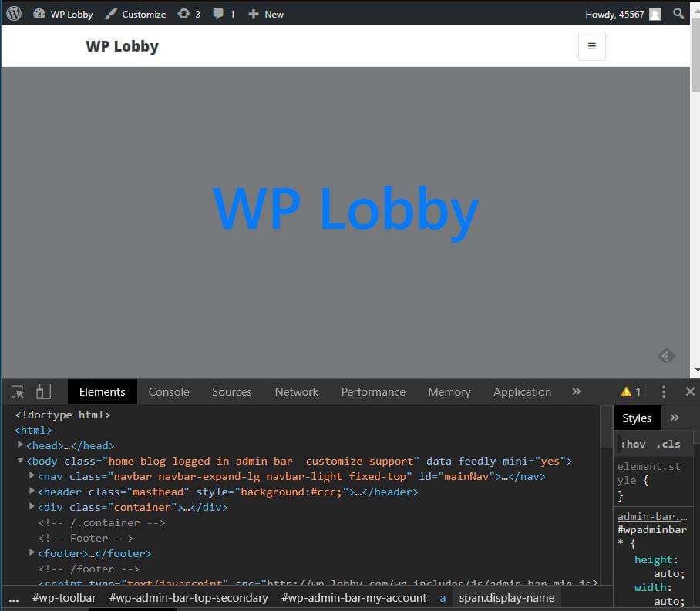Image resolution: width=700 pixels, height=611 pixels.
Task: Open the Customize link
Action: pos(143,13)
